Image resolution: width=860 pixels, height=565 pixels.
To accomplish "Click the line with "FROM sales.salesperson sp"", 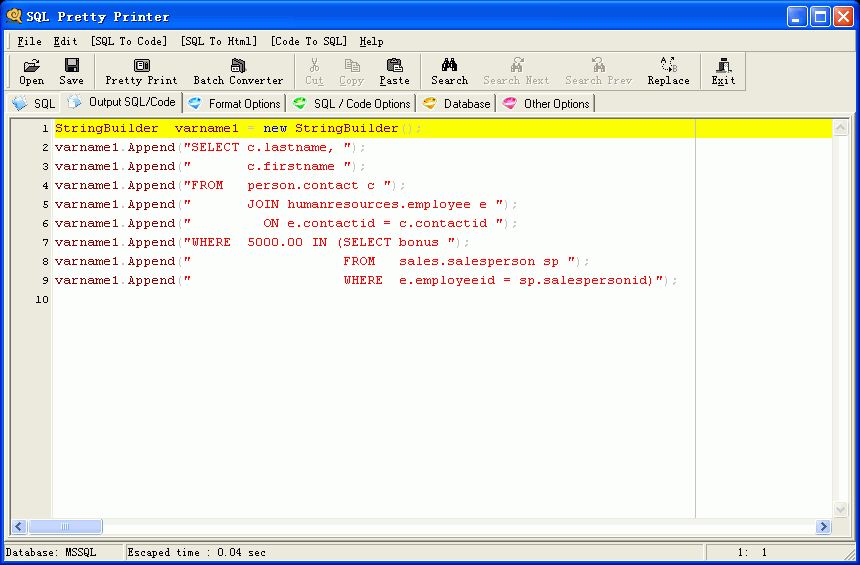I will point(322,262).
